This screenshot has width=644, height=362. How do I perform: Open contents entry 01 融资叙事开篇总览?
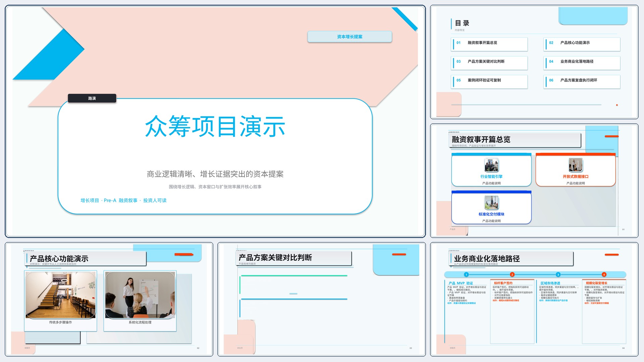(490, 44)
